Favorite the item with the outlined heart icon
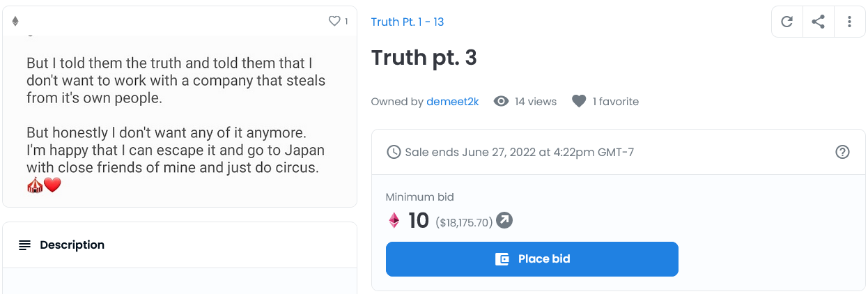The height and width of the screenshot is (294, 868). pyautogui.click(x=334, y=22)
